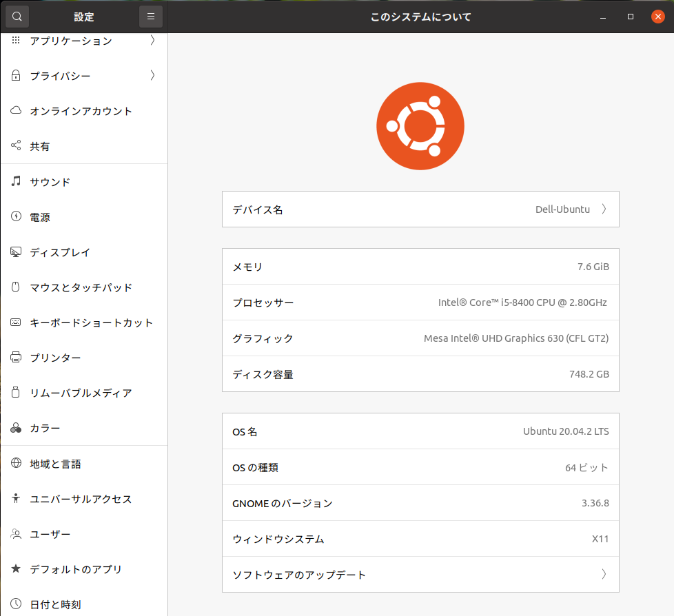Click the GNOME version 3.36.8 value
674x616 pixels.
595,503
